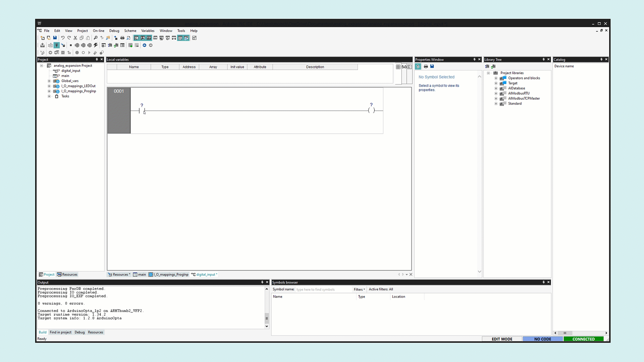Expand the Standard library in Library Tree
644x362 pixels.
pos(496,104)
